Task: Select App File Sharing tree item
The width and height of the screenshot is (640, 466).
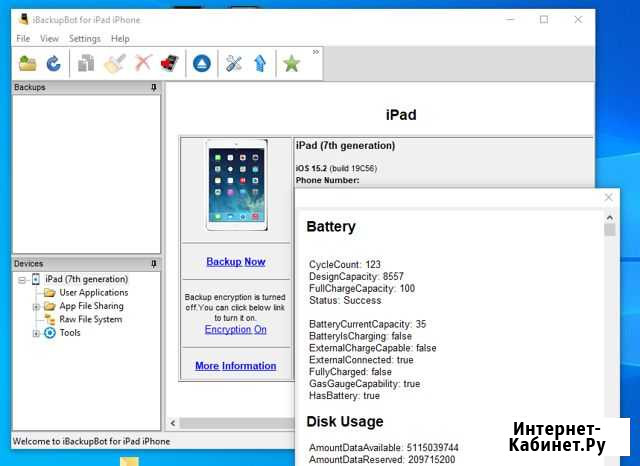Action: click(91, 306)
